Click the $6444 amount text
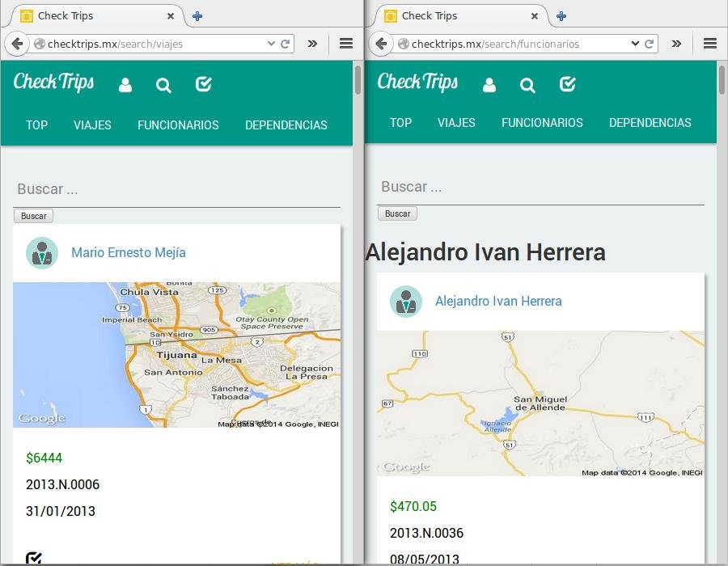 pos(44,458)
